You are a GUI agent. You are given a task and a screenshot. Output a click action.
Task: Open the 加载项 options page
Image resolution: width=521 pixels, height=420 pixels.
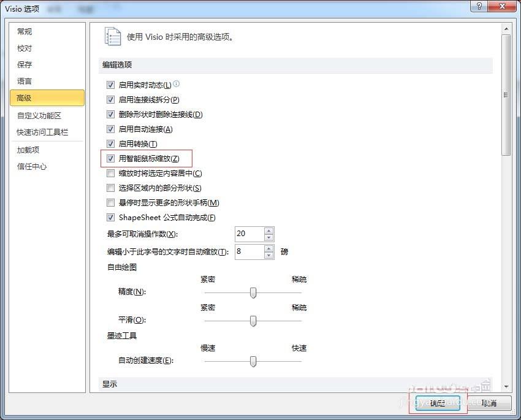coord(27,149)
